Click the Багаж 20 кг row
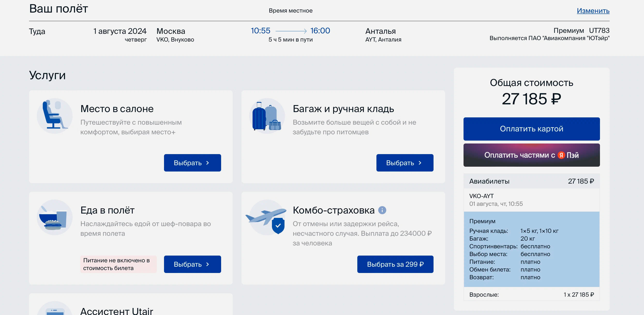The height and width of the screenshot is (315, 644). tap(502, 239)
